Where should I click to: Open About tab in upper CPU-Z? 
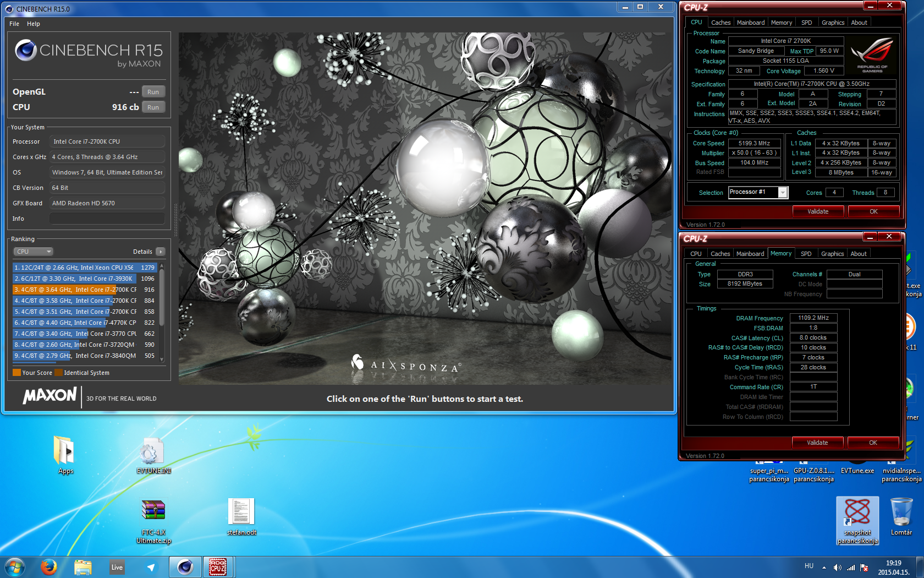[x=859, y=23]
